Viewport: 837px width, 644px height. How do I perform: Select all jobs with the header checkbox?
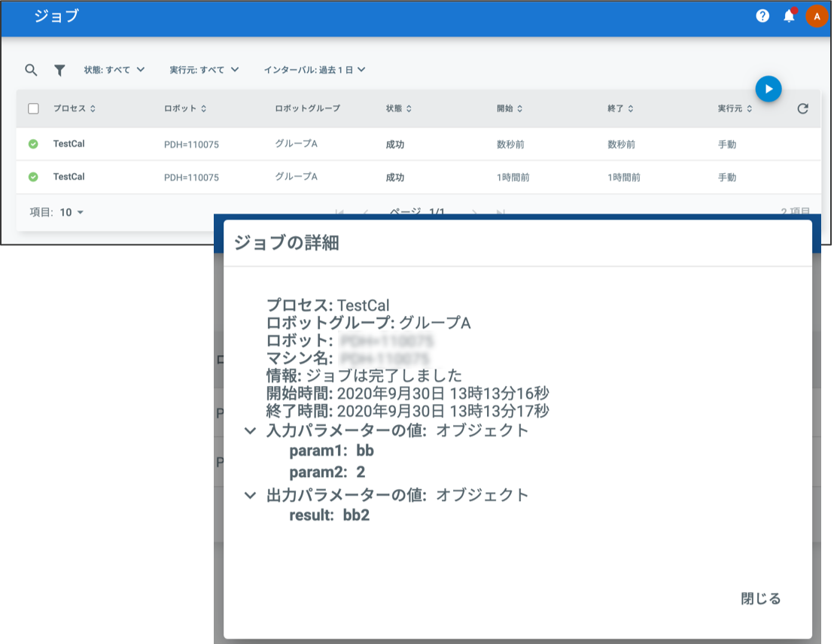(33, 108)
